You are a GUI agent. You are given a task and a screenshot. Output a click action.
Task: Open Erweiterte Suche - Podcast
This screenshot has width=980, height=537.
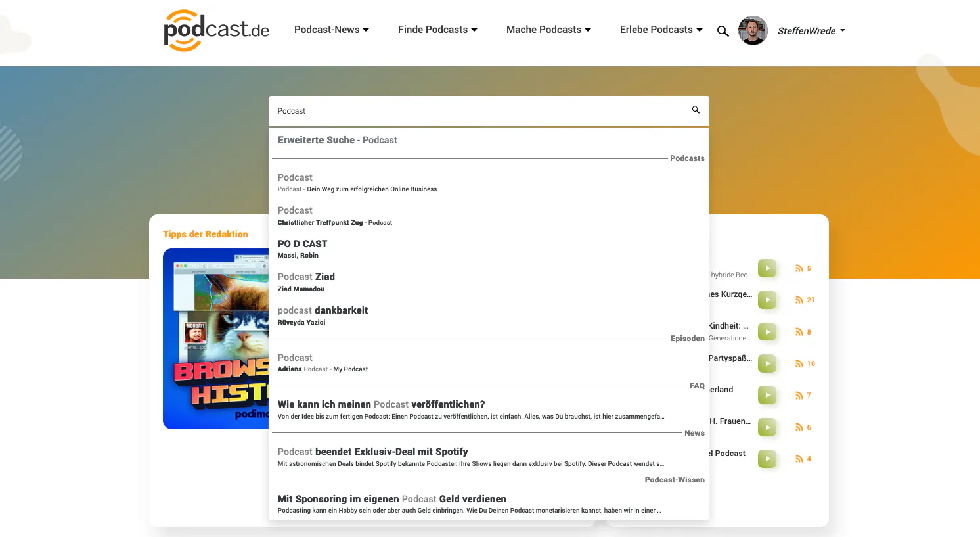click(338, 140)
